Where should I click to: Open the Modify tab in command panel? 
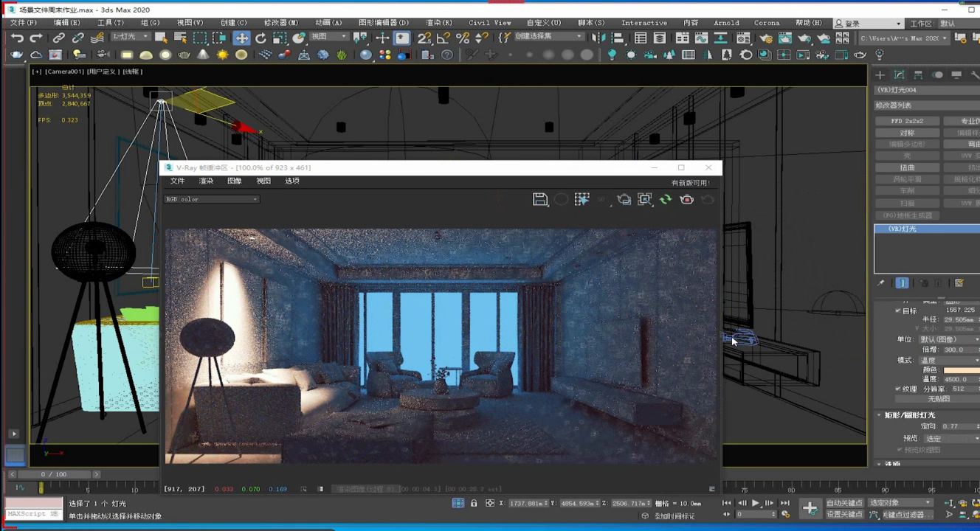pyautogui.click(x=899, y=74)
